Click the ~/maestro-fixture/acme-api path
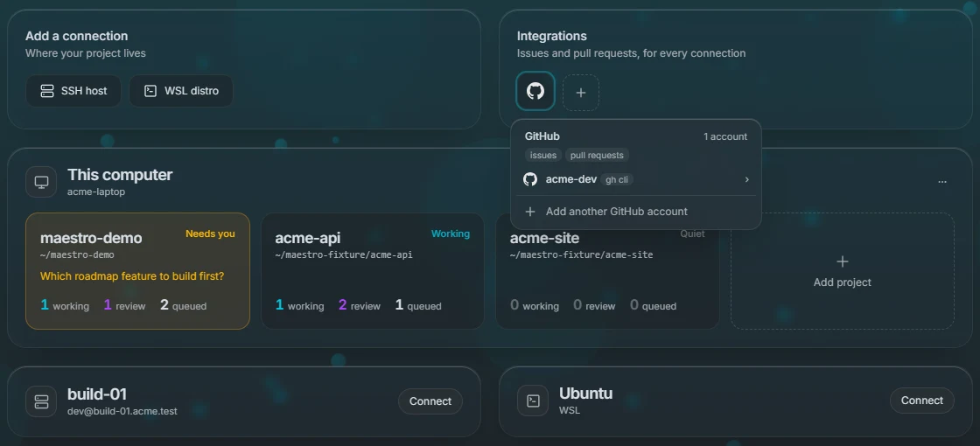Viewport: 980px width, 446px height. click(344, 254)
